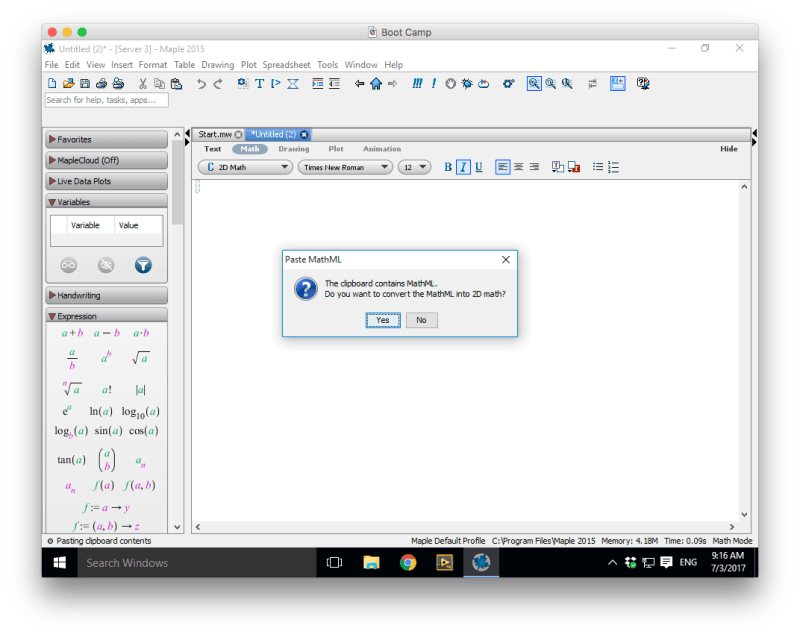Set right text alignment

[x=534, y=167]
